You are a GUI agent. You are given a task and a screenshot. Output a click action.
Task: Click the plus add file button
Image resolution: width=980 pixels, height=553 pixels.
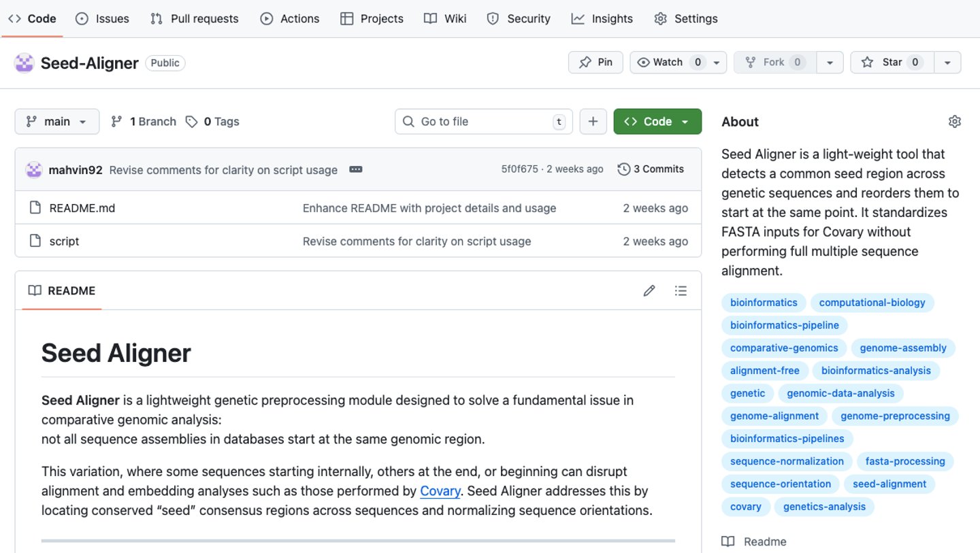click(593, 122)
